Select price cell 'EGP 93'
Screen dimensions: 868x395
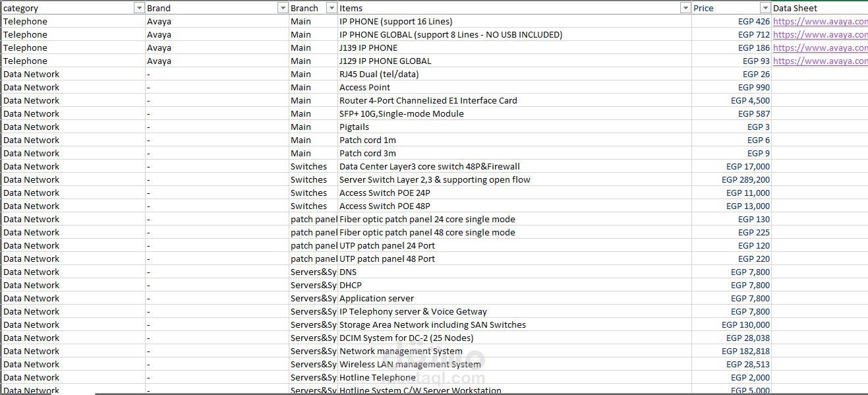pyautogui.click(x=732, y=61)
